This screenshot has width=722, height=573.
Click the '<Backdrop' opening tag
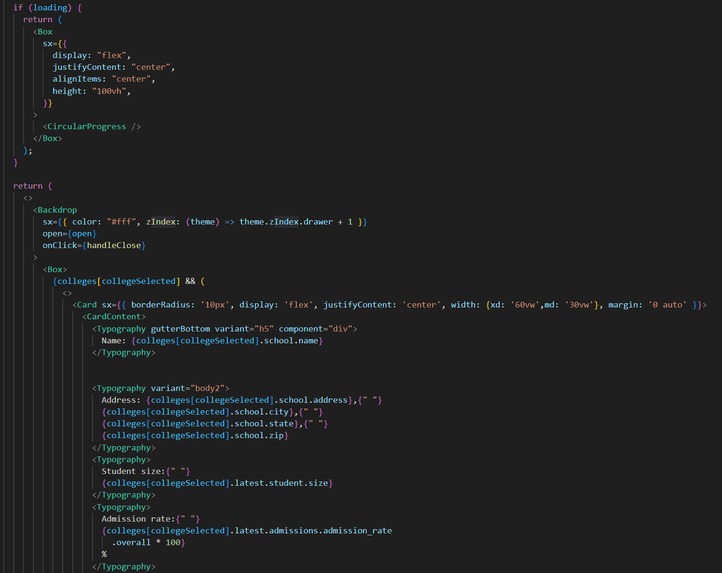[x=55, y=210]
